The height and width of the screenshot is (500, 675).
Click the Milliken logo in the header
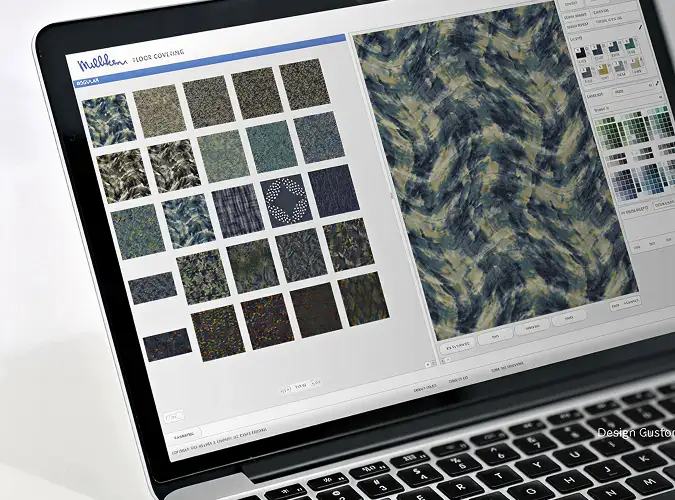click(x=103, y=62)
